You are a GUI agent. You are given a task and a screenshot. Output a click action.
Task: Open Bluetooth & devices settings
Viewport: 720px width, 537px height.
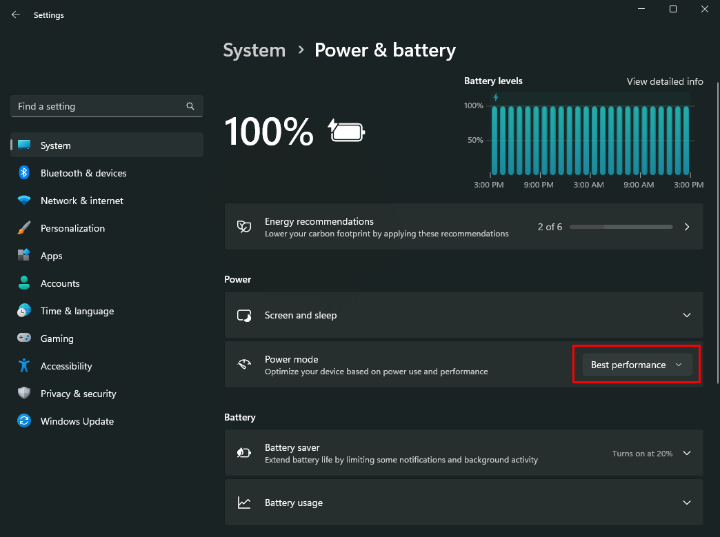pos(107,173)
